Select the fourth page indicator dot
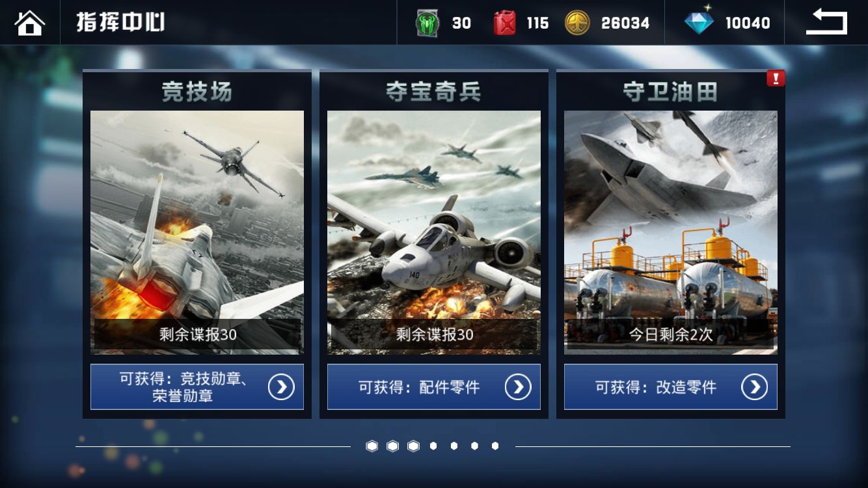Screen dimensions: 868x488 tap(433, 446)
